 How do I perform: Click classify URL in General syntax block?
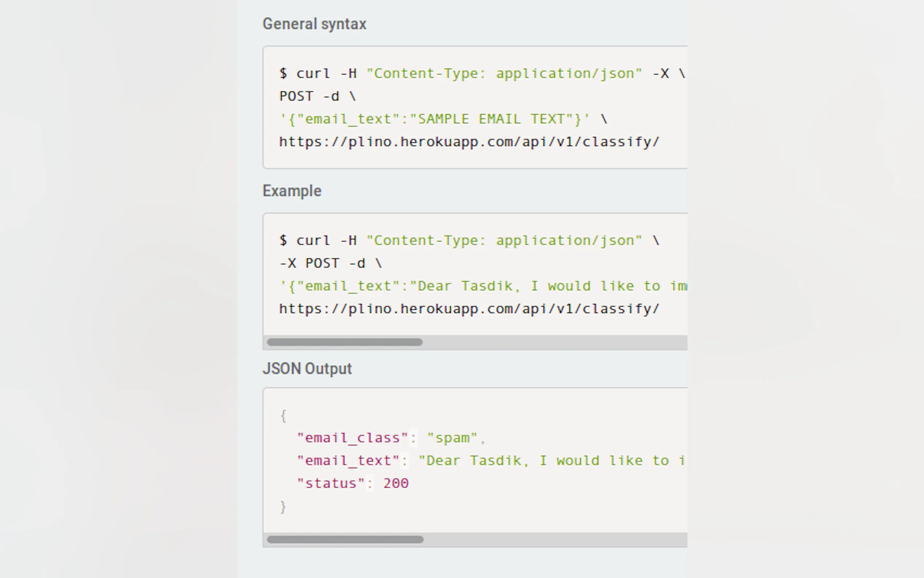click(x=469, y=142)
